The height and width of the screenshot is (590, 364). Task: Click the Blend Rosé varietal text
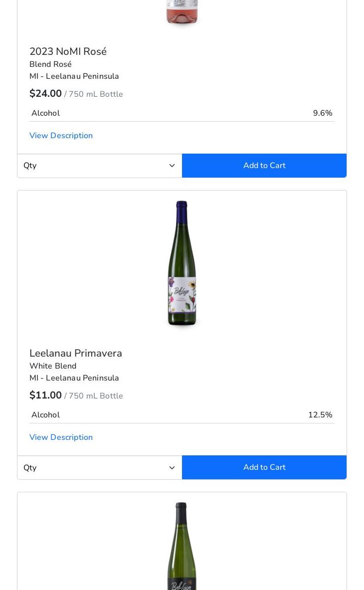click(x=50, y=64)
